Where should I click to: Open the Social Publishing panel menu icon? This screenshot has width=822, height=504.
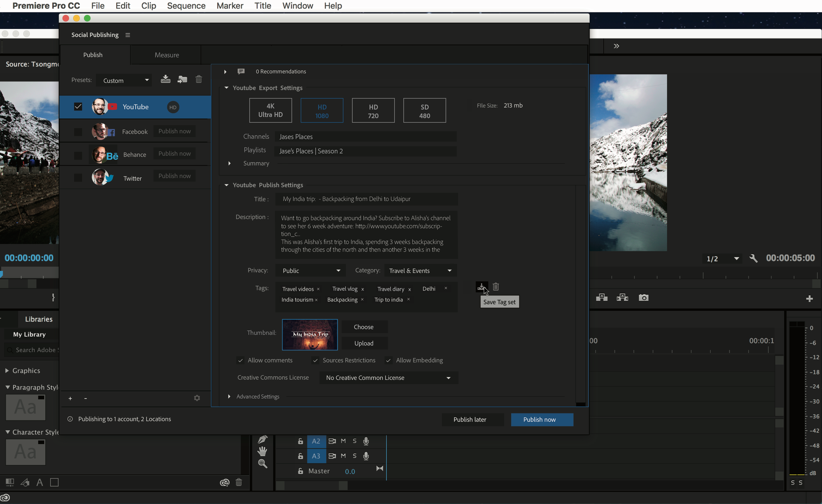coord(128,35)
